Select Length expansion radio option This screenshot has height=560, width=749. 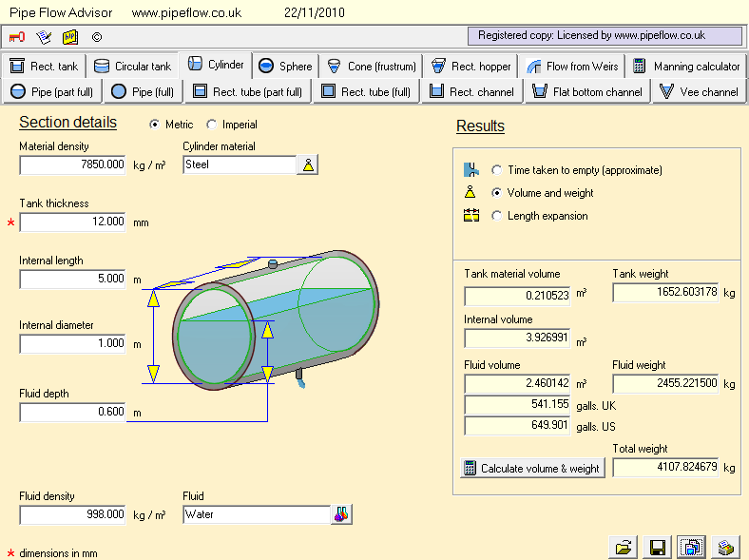[497, 216]
